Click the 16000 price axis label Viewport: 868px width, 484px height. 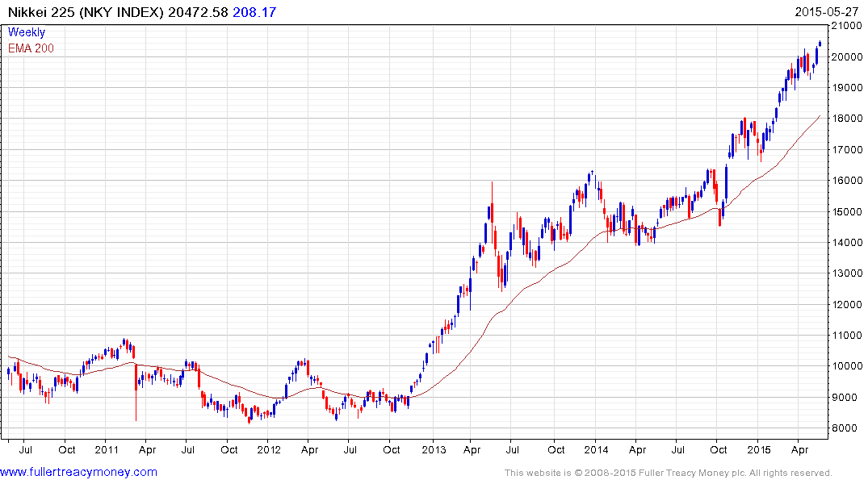(x=846, y=181)
